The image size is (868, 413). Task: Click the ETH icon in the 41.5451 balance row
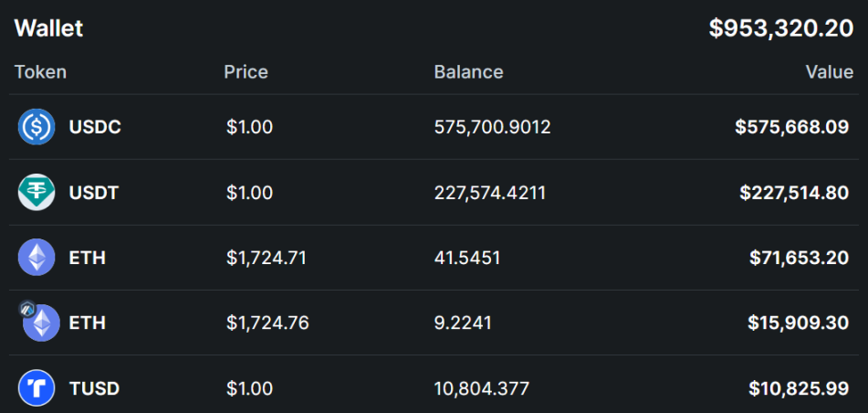pos(37,258)
